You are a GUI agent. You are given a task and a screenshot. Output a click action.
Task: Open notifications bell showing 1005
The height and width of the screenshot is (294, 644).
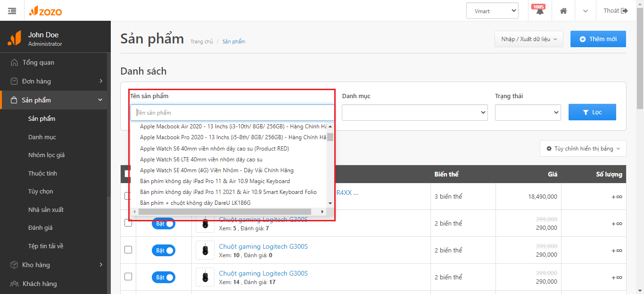[x=540, y=10]
